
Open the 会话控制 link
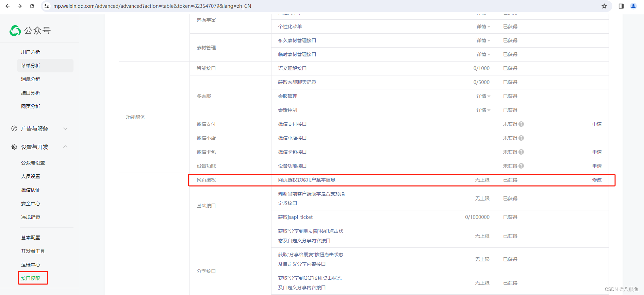[x=287, y=110]
